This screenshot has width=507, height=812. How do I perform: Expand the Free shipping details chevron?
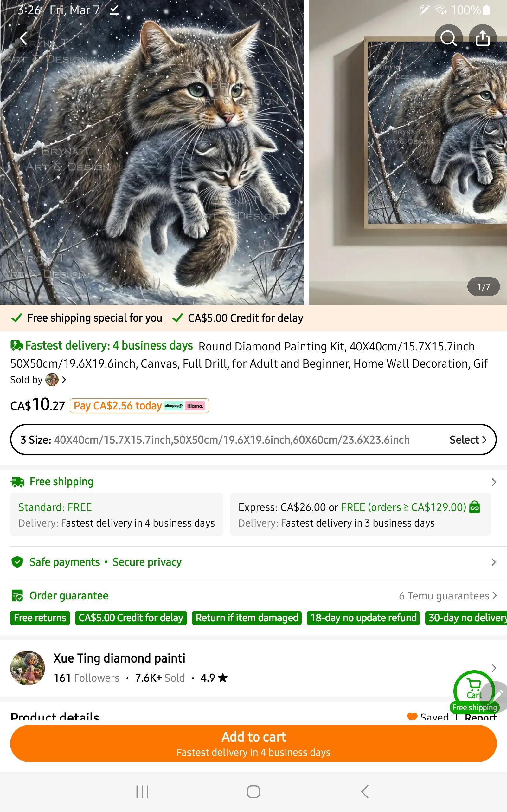point(494,482)
